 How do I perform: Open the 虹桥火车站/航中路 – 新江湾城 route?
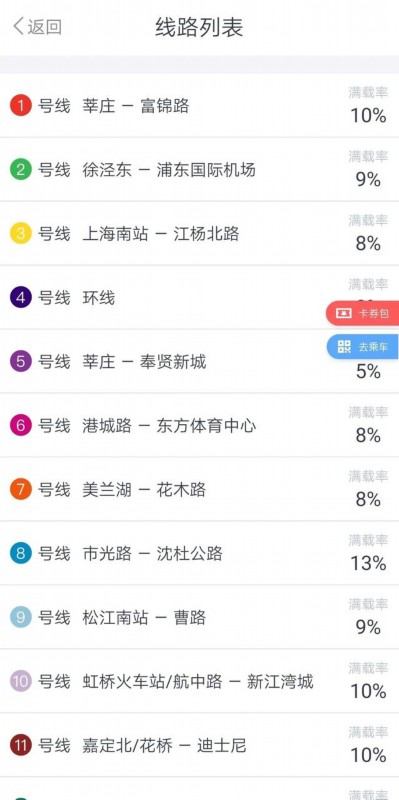[200, 682]
